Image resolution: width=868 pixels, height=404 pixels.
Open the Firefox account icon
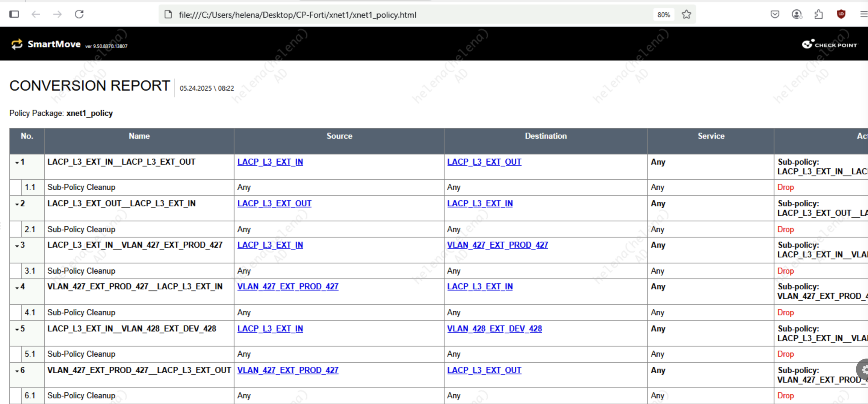click(x=796, y=14)
